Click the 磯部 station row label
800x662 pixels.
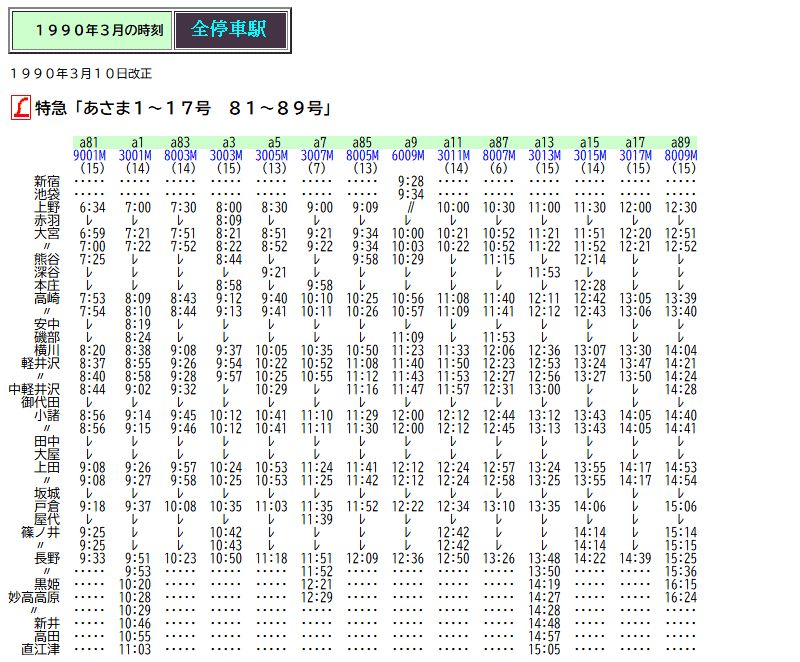(x=47, y=338)
